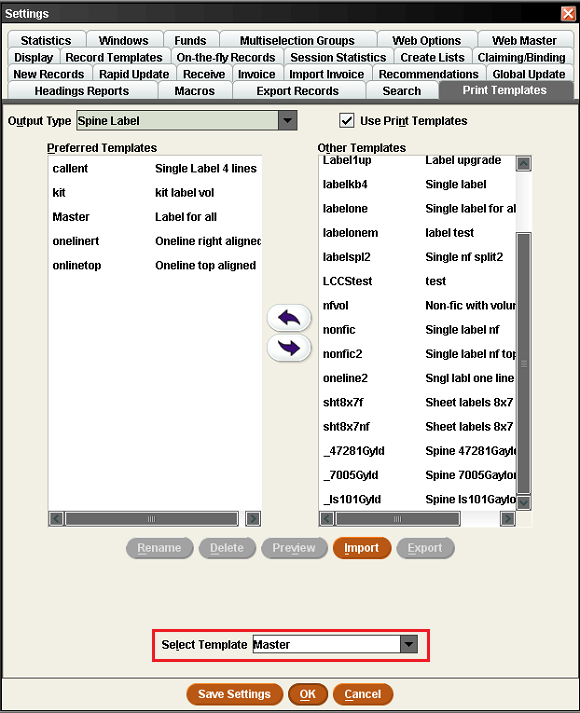This screenshot has width=580, height=713.
Task: Move selected template to Preferred Templates arrow
Action: 289,318
